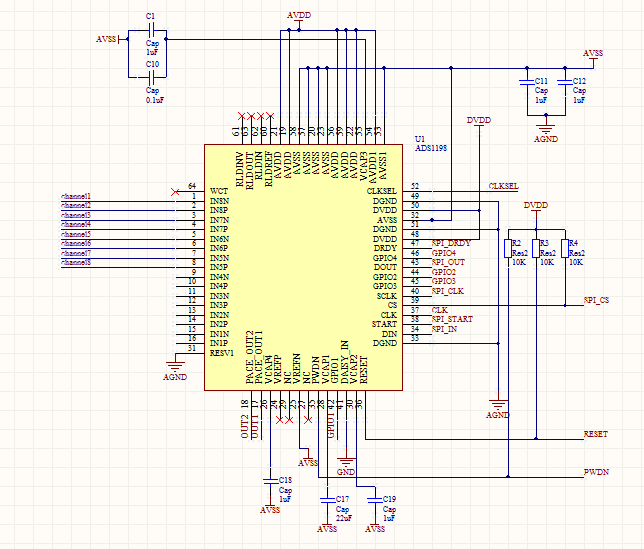The width and height of the screenshot is (644, 549).
Task: Click the ADS1198 part name label
Action: pos(431,148)
